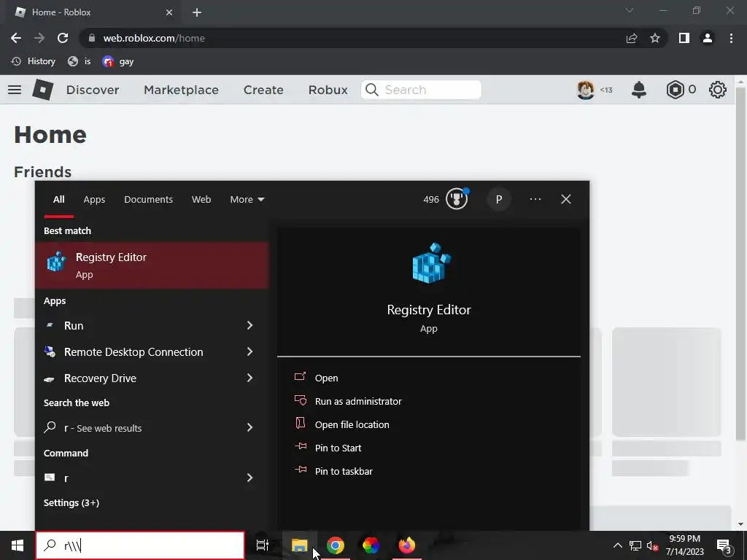Open Chrome profile avatar button
The image size is (747, 560).
pyautogui.click(x=708, y=38)
